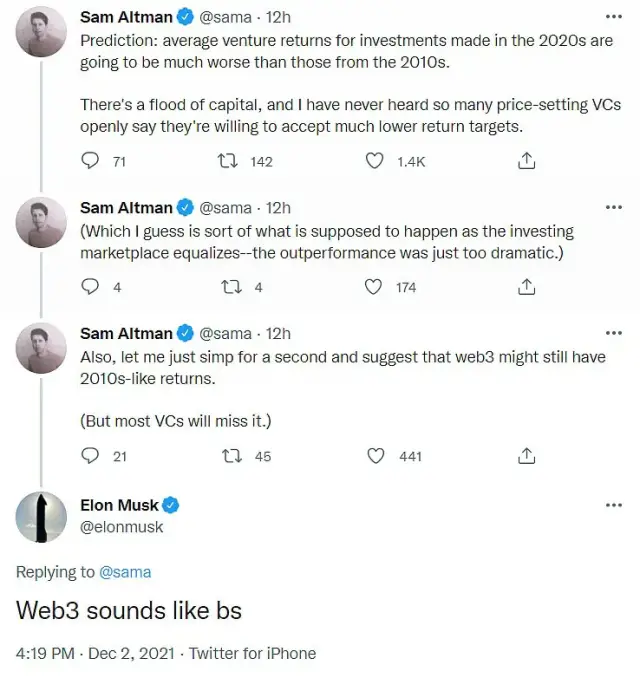640x678 pixels.
Task: Open more options on Elon Musk's reply
Action: click(614, 505)
